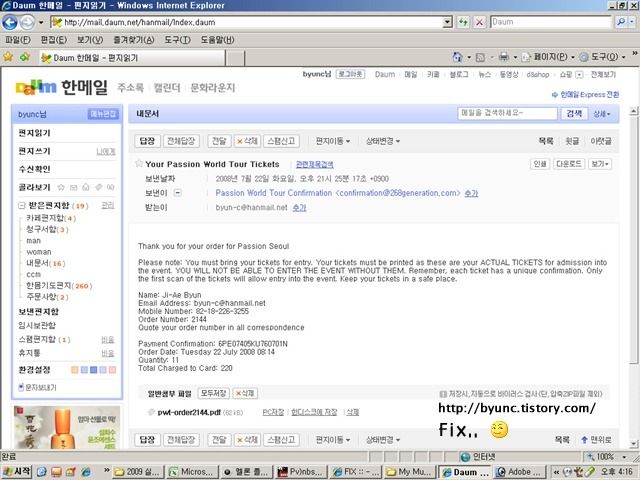Viewport: 640px width, 480px height.
Task: Open the 파일(F) menu
Action: point(18,40)
